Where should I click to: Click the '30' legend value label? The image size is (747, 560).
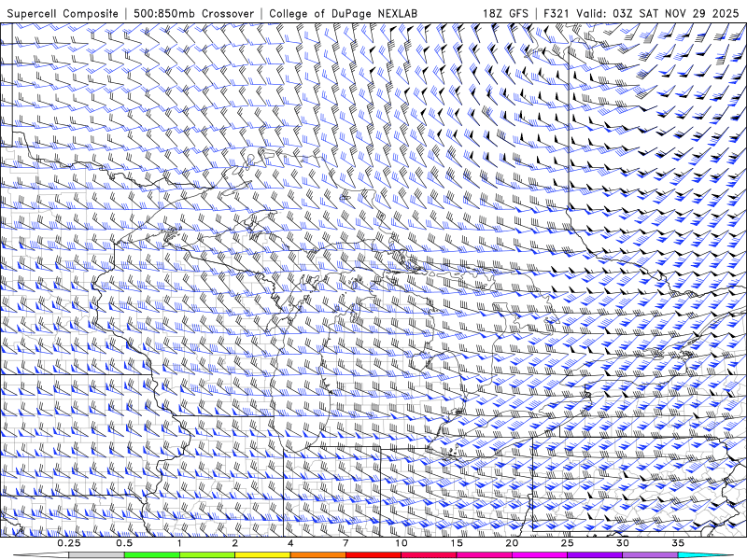[x=623, y=543]
